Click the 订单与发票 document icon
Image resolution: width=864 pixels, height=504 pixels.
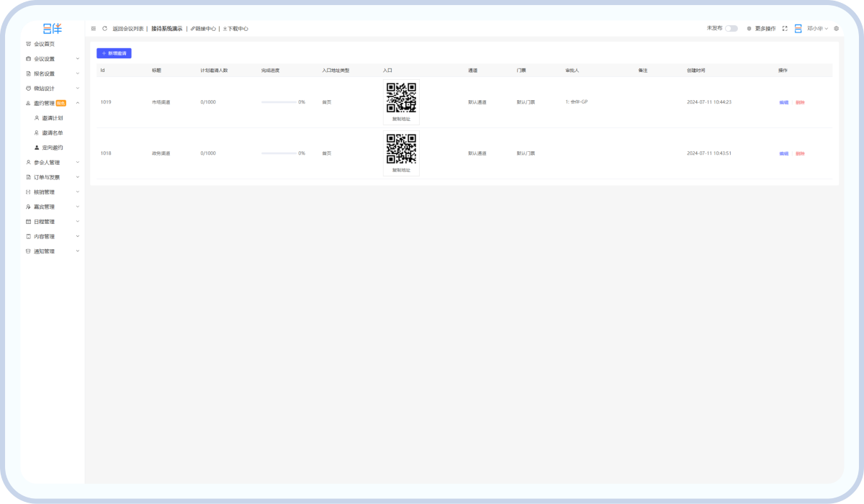[x=28, y=177]
